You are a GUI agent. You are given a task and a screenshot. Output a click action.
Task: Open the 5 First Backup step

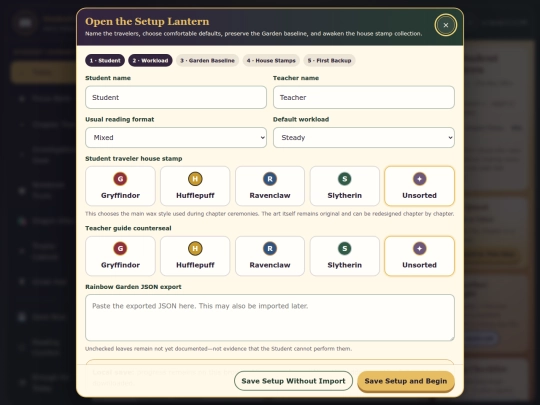click(x=329, y=61)
